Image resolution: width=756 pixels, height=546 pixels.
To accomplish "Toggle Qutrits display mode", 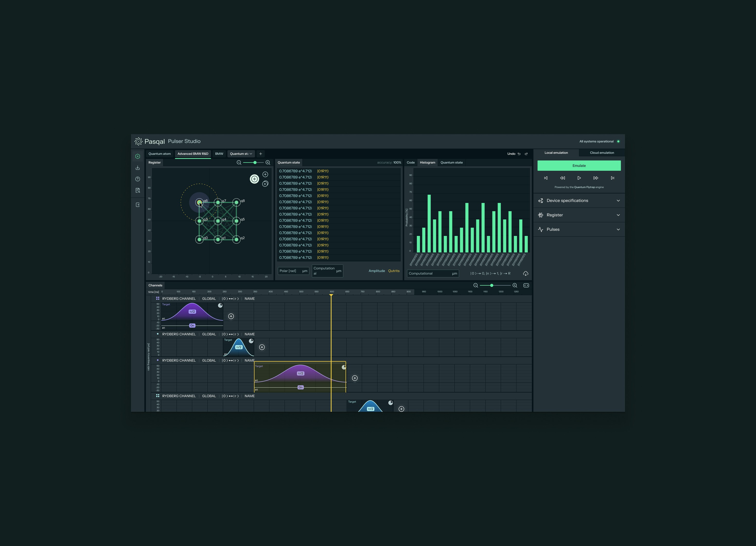I will (394, 271).
